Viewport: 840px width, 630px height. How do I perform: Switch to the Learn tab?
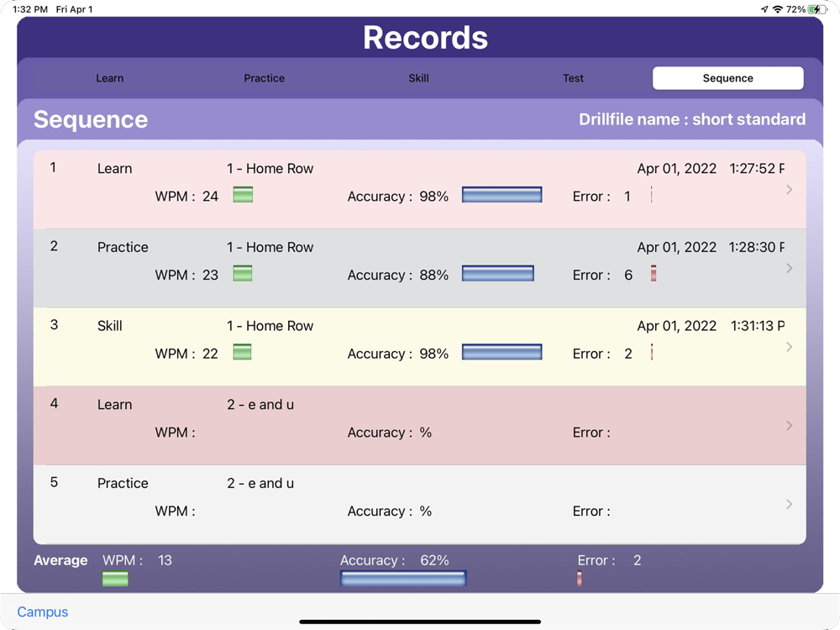click(110, 78)
